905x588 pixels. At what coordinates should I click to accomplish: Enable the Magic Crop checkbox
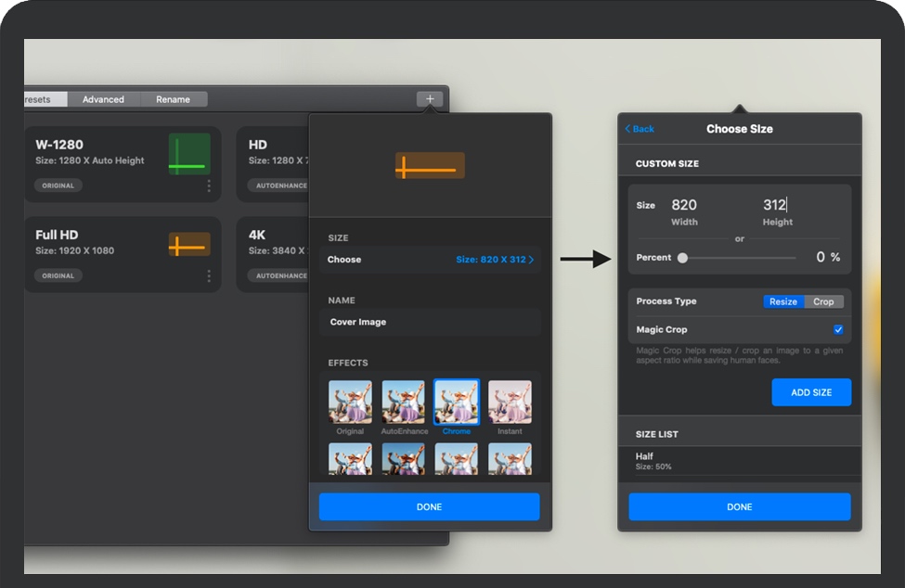pos(838,329)
